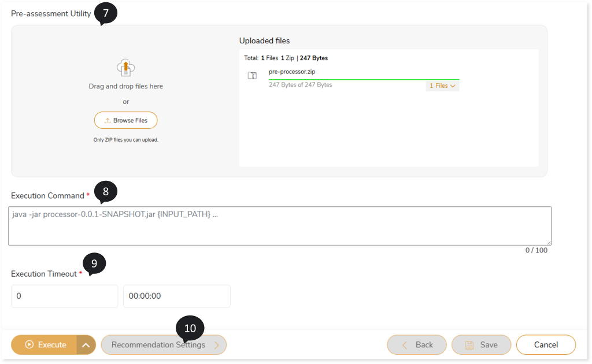Click the zip archive icon beside pre-processor.zip
Viewport: 592px width, 364px height.
click(x=252, y=76)
